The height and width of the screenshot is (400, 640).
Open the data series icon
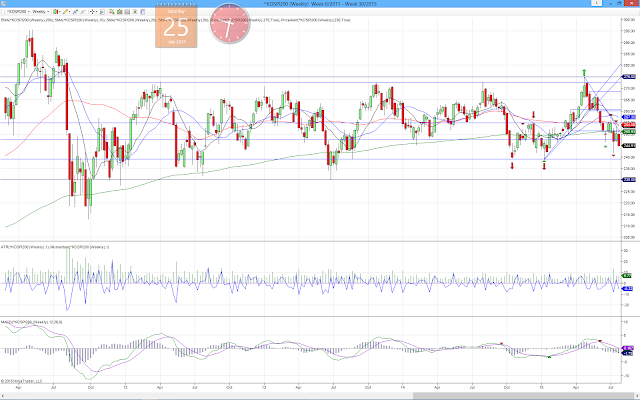[120, 12]
